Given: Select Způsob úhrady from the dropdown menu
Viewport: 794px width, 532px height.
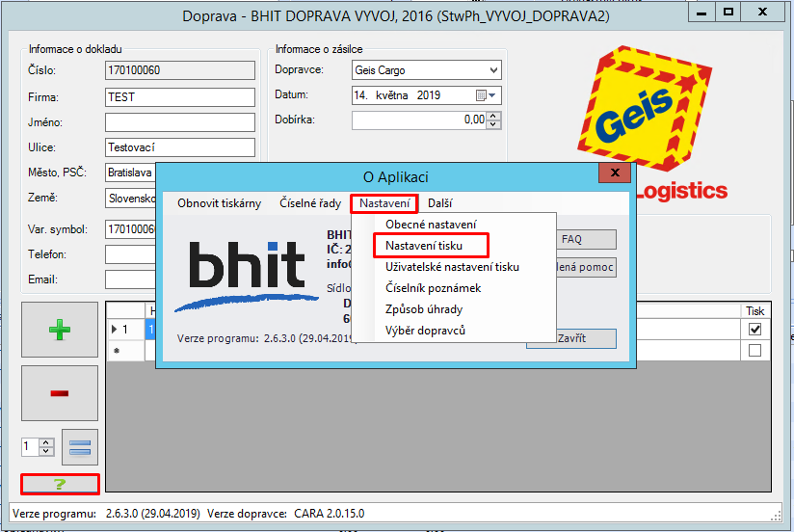Looking at the screenshot, I should point(454,309).
